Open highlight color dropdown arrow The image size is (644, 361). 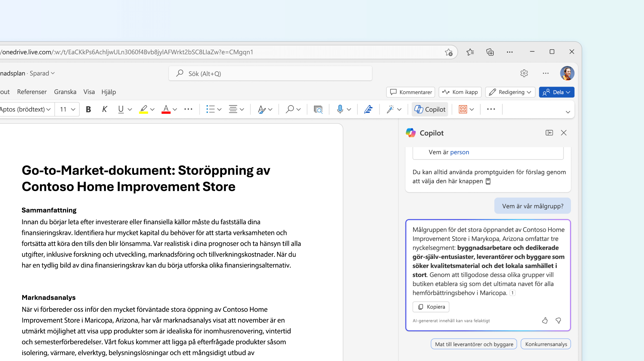(x=152, y=109)
